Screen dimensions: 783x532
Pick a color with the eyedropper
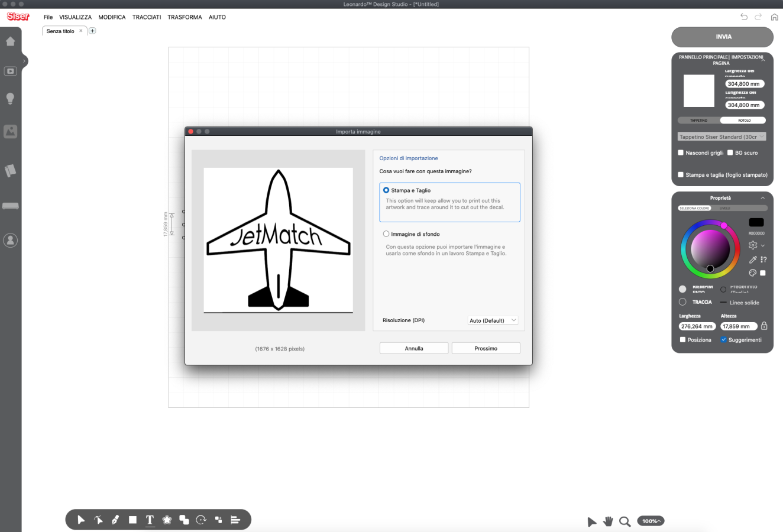point(753,259)
